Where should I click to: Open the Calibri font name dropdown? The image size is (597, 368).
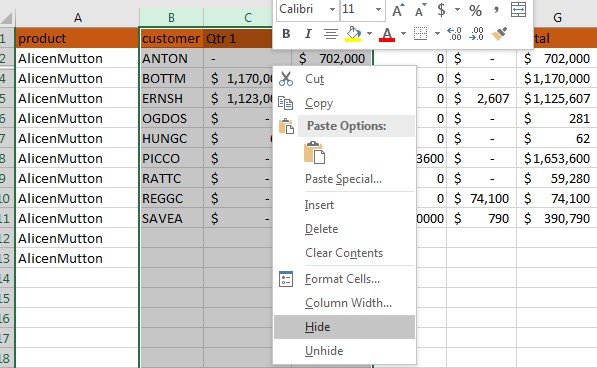332,9
